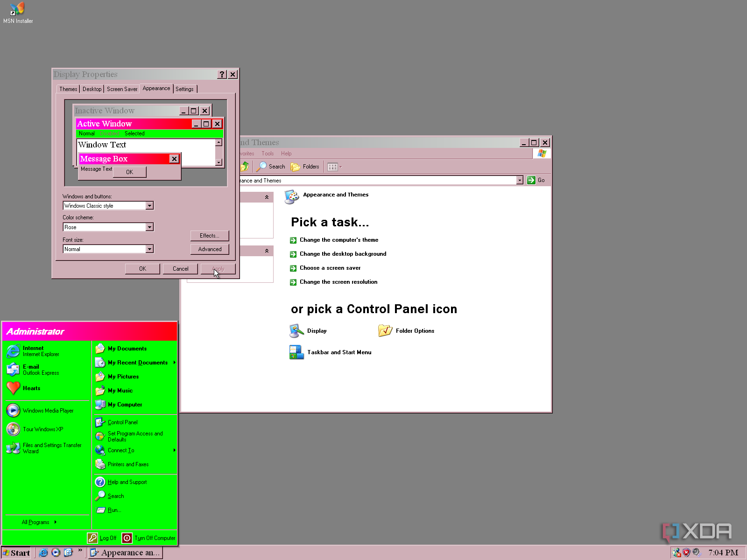Expand the All Programs submenu
The width and height of the screenshot is (747, 560).
39,522
